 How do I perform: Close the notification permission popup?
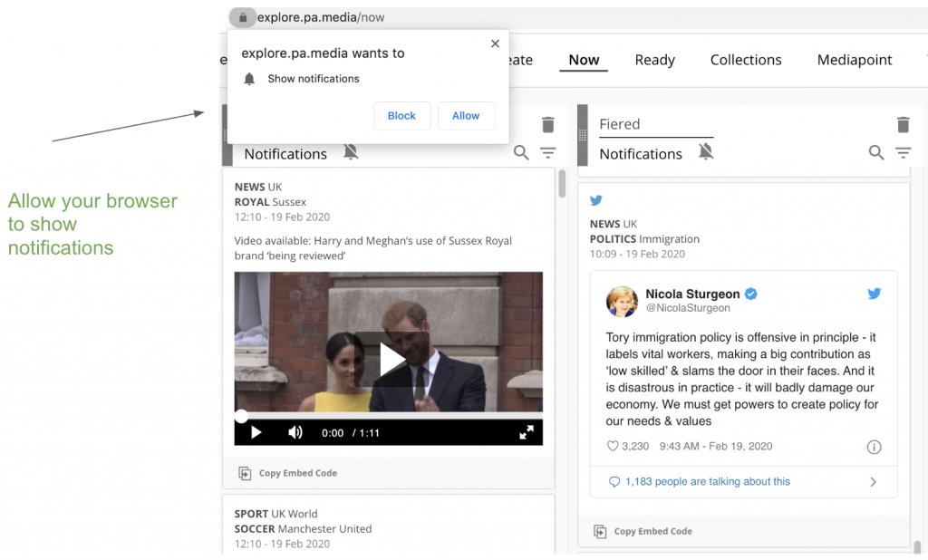495,43
